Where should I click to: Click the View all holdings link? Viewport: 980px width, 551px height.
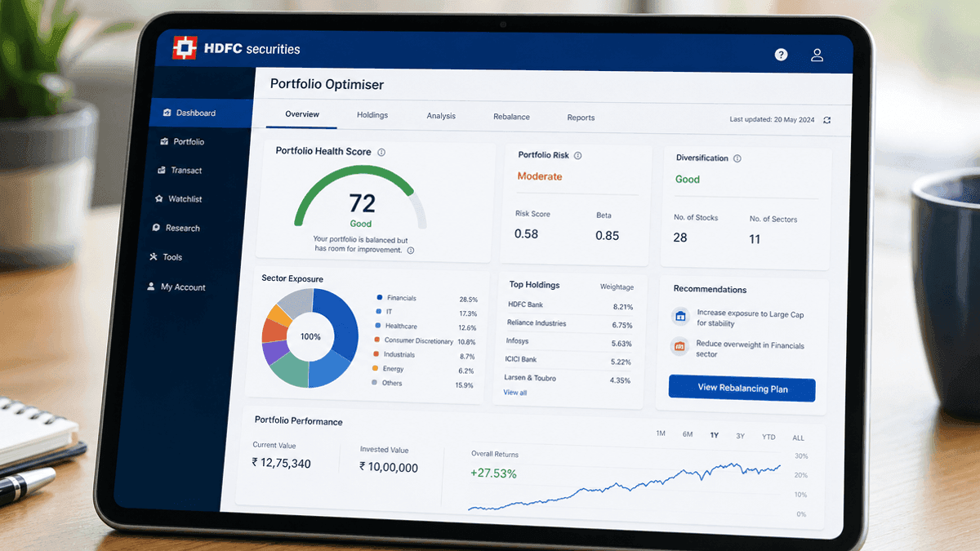click(x=514, y=393)
